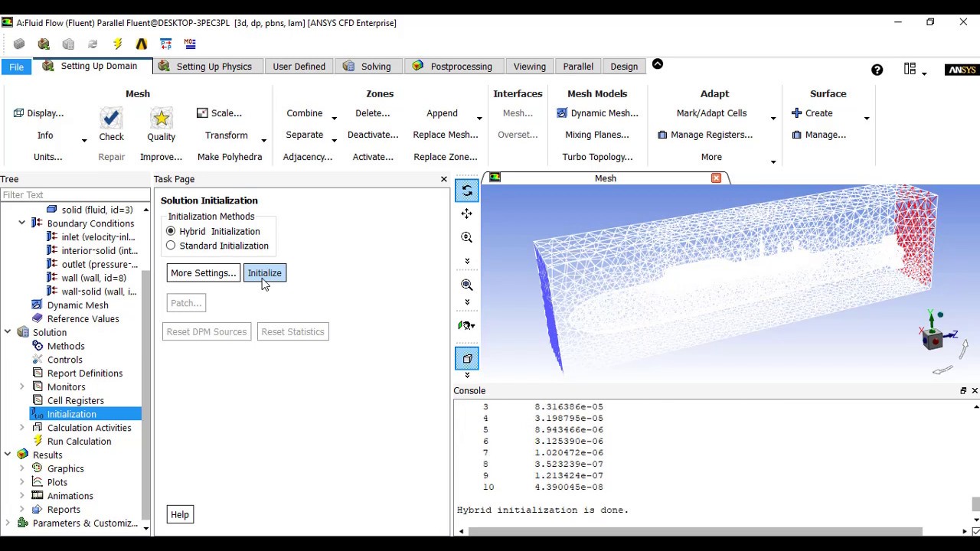This screenshot has height=551, width=980.
Task: Expand the Graphics tree node
Action: pyautogui.click(x=21, y=468)
